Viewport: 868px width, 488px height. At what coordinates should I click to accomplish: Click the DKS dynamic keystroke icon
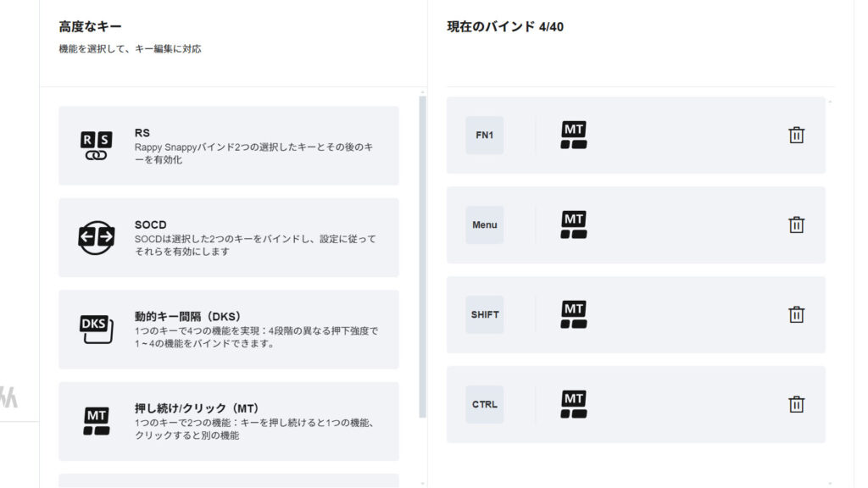point(96,330)
